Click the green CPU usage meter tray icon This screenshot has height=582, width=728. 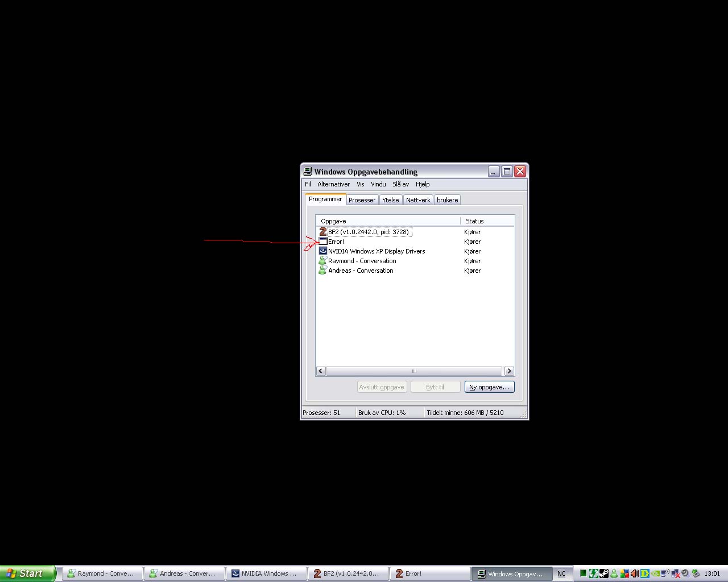click(x=584, y=573)
